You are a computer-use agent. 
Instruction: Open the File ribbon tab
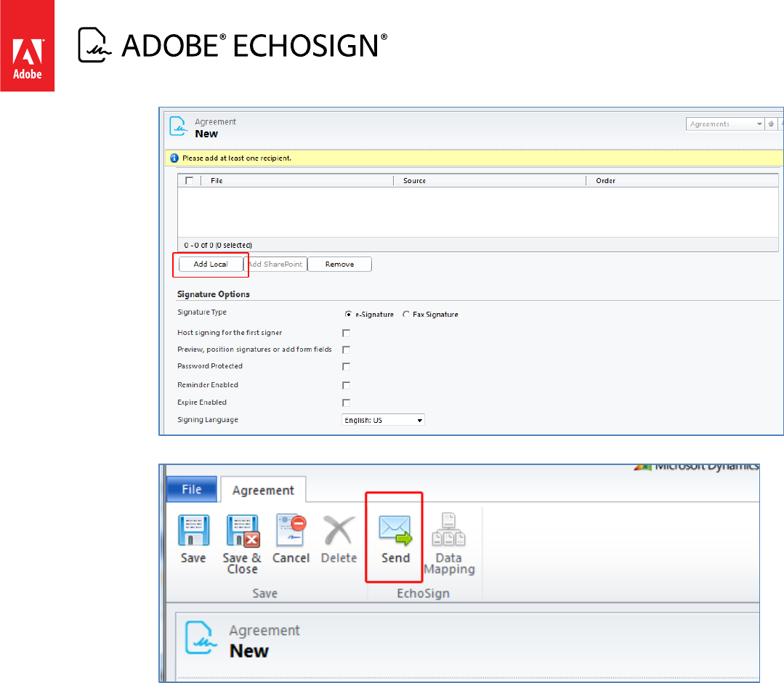(x=192, y=489)
